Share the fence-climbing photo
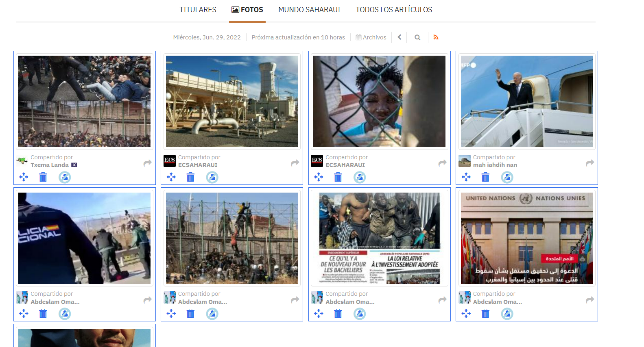The image size is (644, 347). pos(295,300)
